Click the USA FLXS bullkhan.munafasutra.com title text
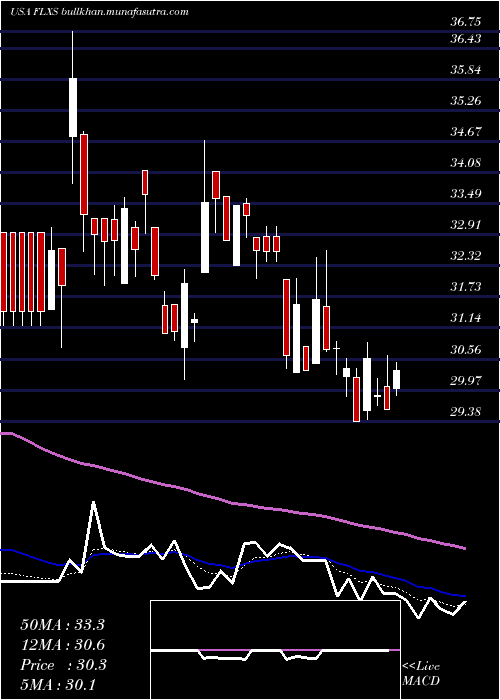This screenshot has height=700, width=500. pyautogui.click(x=99, y=12)
